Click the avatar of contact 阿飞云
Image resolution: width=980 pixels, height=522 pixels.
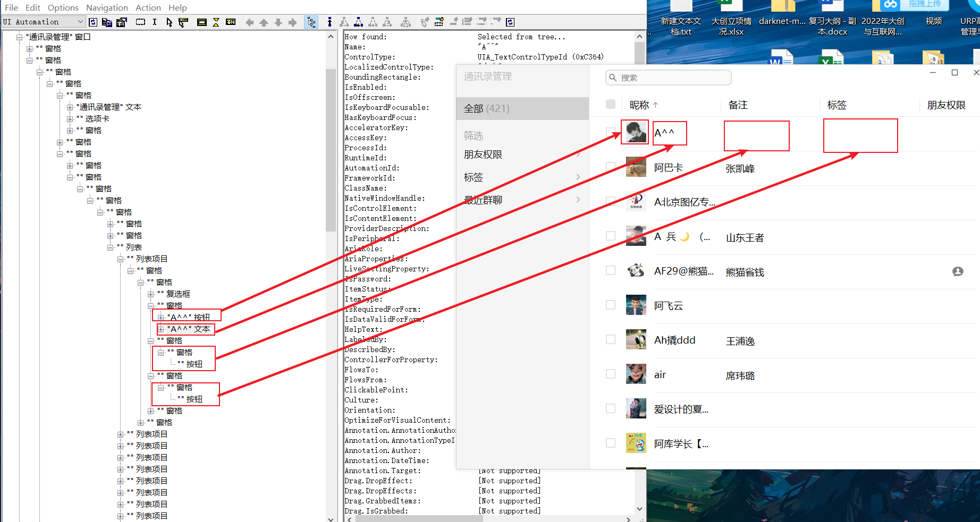pyautogui.click(x=636, y=305)
